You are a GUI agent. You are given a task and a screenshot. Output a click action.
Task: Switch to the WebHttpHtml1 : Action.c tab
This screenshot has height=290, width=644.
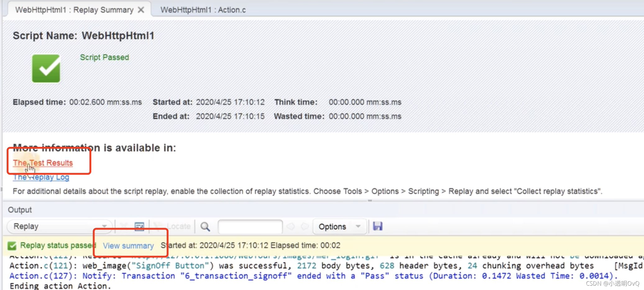(x=203, y=10)
